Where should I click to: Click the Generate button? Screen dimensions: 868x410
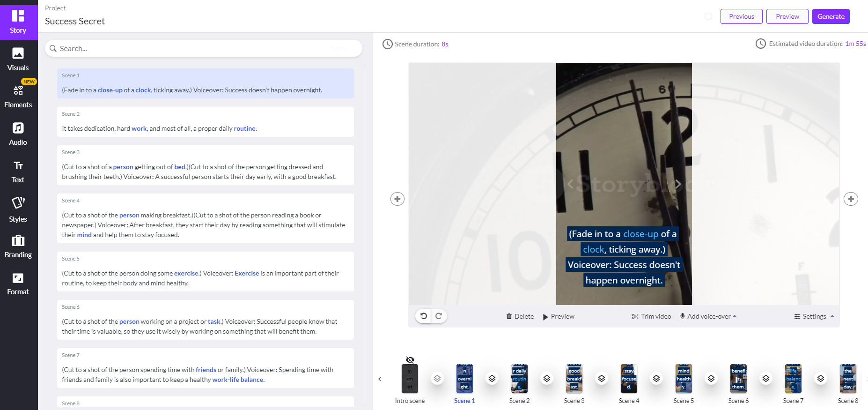click(x=831, y=16)
